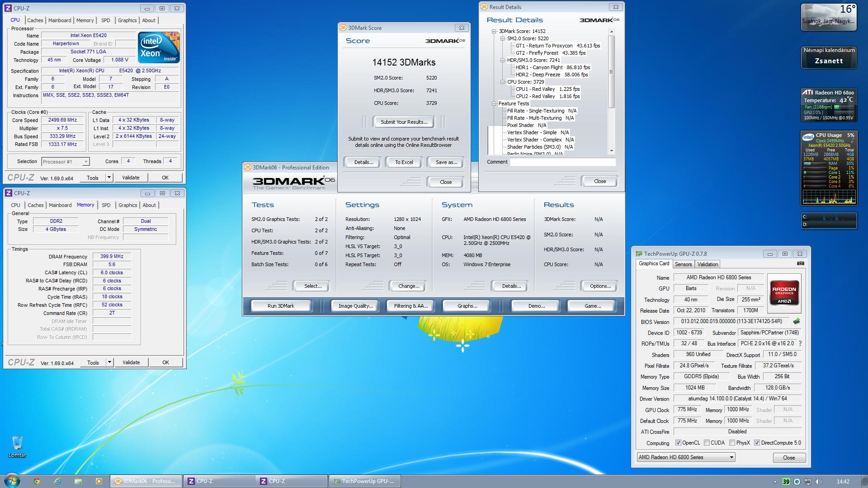Open Windows Explorer from taskbar

(x=78, y=481)
